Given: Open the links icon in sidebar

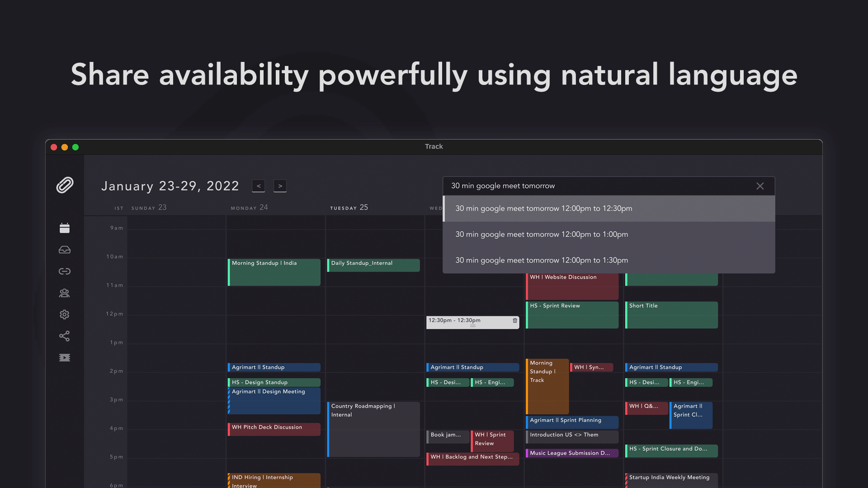Looking at the screenshot, I should pos(65,271).
